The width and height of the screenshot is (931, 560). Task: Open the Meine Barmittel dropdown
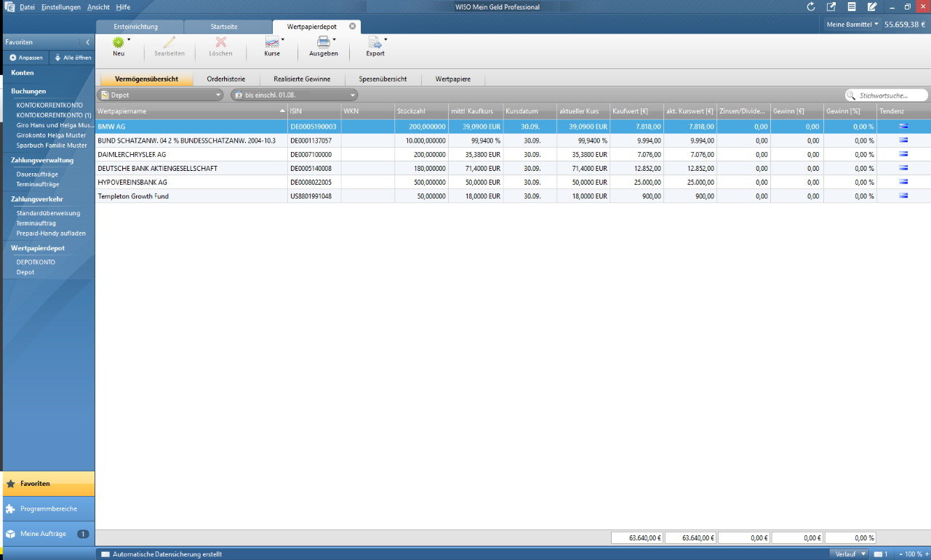click(852, 24)
